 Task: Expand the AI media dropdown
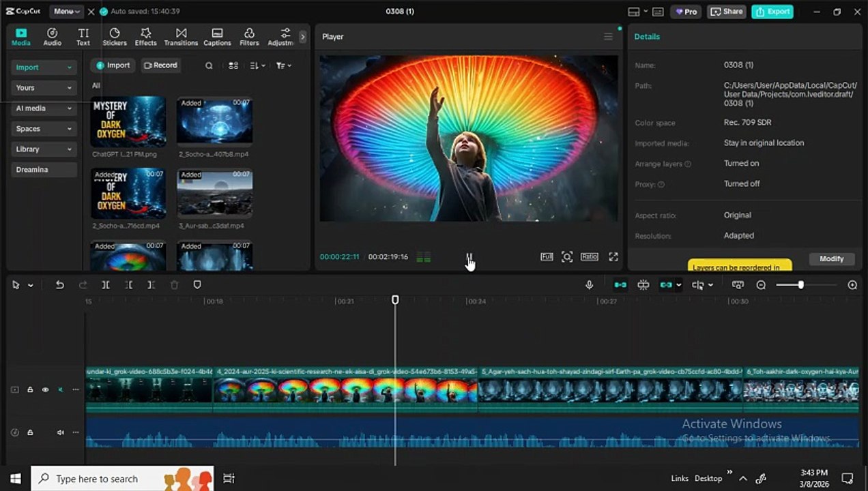coord(44,108)
